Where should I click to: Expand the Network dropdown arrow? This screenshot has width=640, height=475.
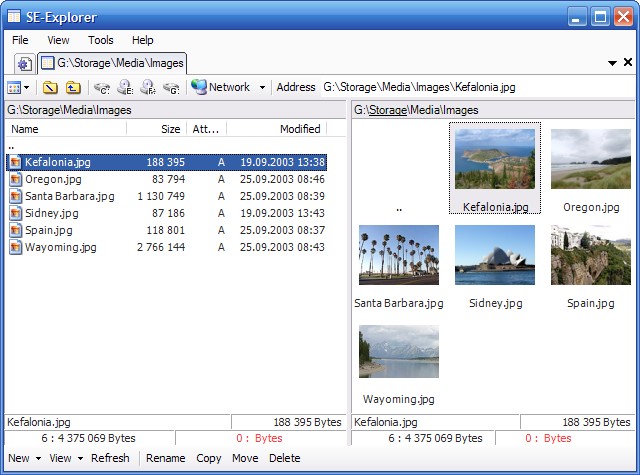pyautogui.click(x=262, y=87)
